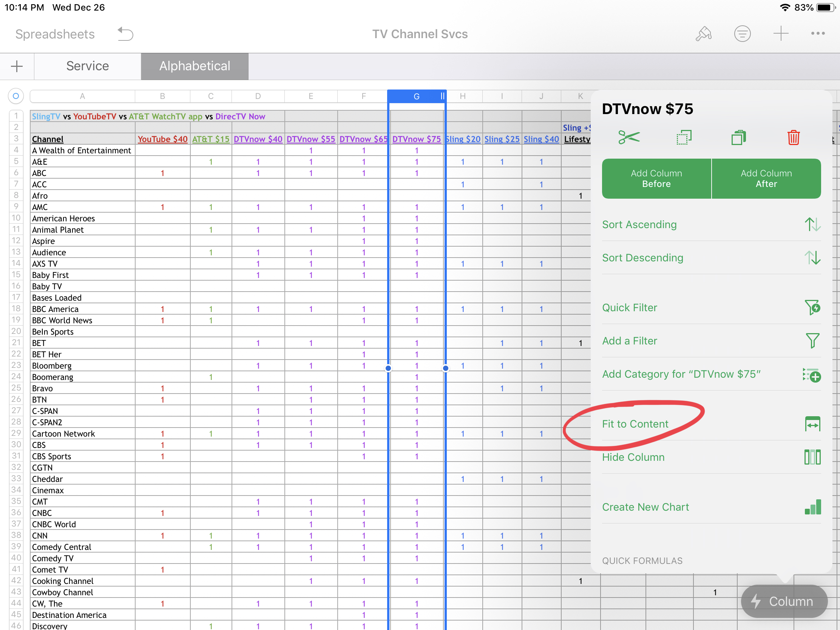Select column A header
This screenshot has height=630, width=840.
click(x=82, y=96)
